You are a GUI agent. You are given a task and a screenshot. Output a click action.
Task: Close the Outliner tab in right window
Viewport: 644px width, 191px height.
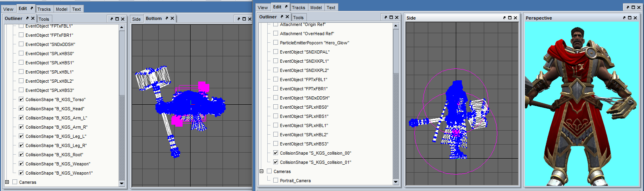coord(287,17)
